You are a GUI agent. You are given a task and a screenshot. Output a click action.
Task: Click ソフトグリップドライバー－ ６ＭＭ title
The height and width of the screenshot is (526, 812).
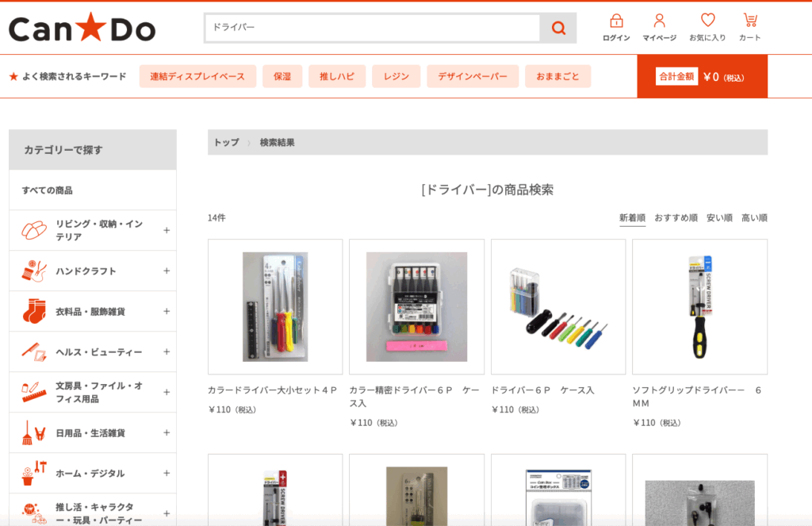697,397
